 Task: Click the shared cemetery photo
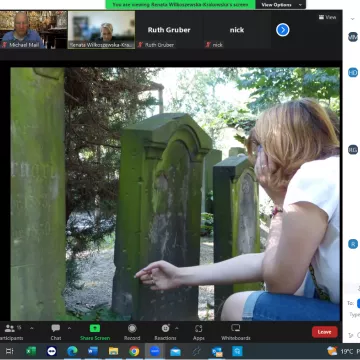click(175, 194)
